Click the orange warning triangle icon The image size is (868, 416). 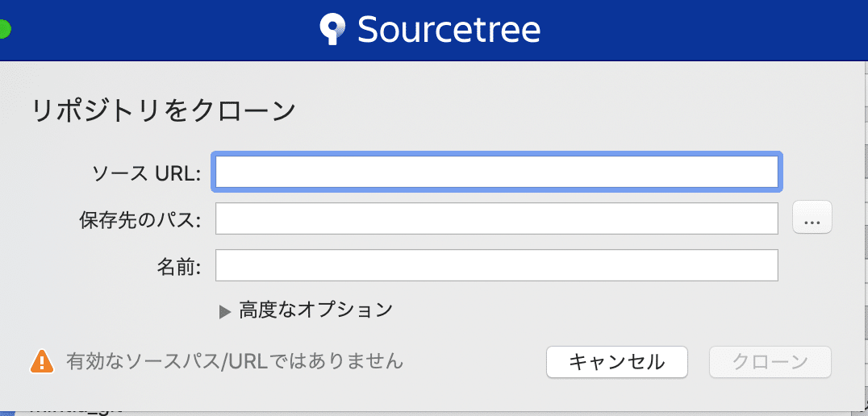click(x=42, y=362)
